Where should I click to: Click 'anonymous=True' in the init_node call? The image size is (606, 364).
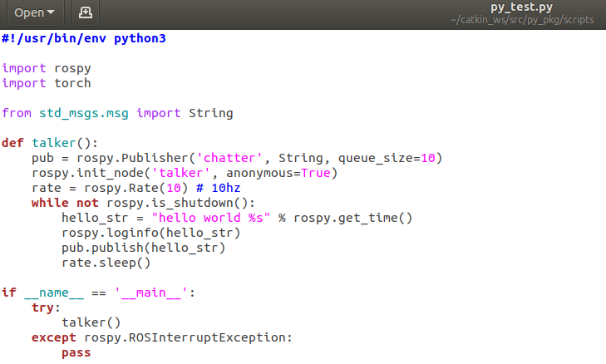[x=278, y=173]
